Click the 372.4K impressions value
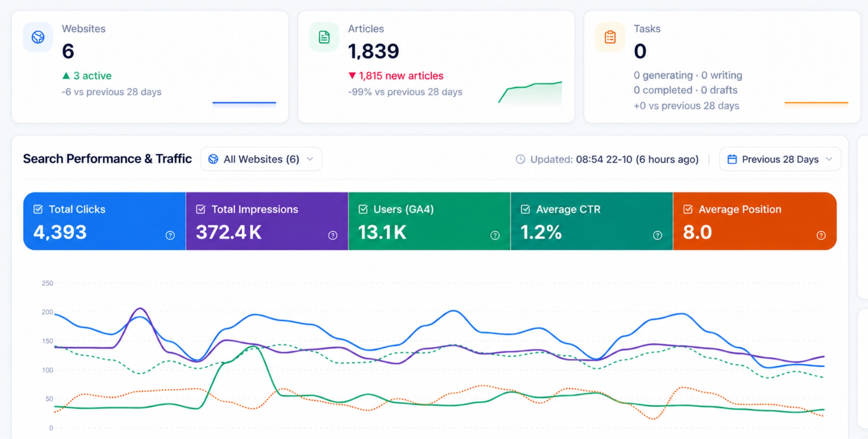 tap(228, 232)
